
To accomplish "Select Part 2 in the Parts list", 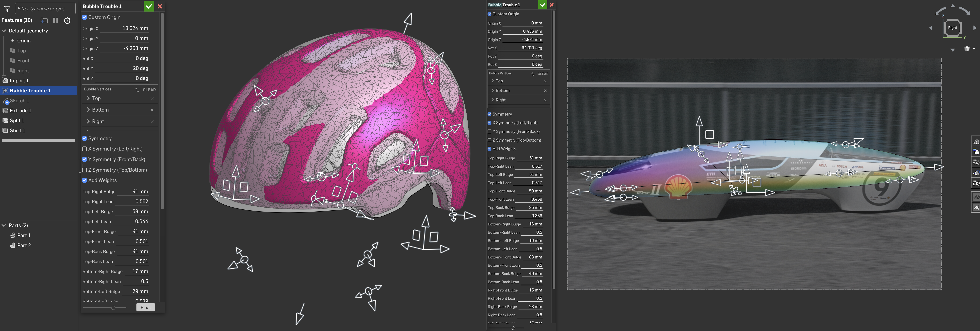I will coord(24,245).
